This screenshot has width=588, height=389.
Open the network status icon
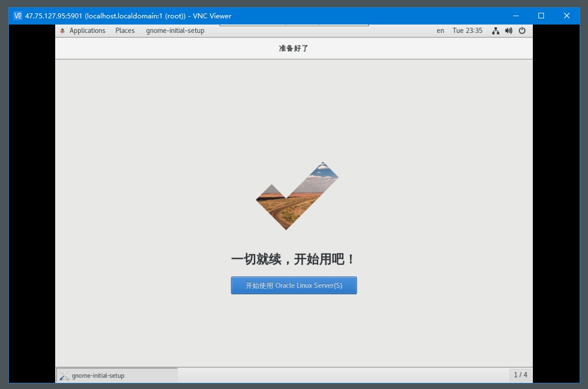click(x=495, y=31)
